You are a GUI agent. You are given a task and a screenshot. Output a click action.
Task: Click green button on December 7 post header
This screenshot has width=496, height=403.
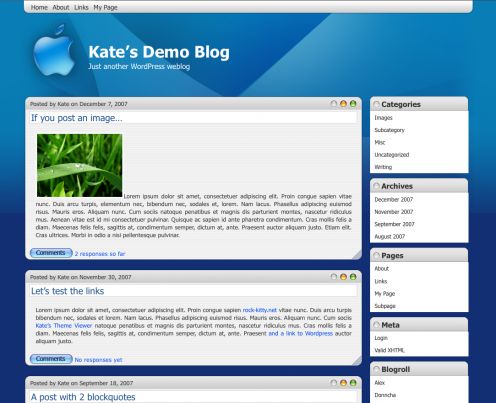(353, 104)
